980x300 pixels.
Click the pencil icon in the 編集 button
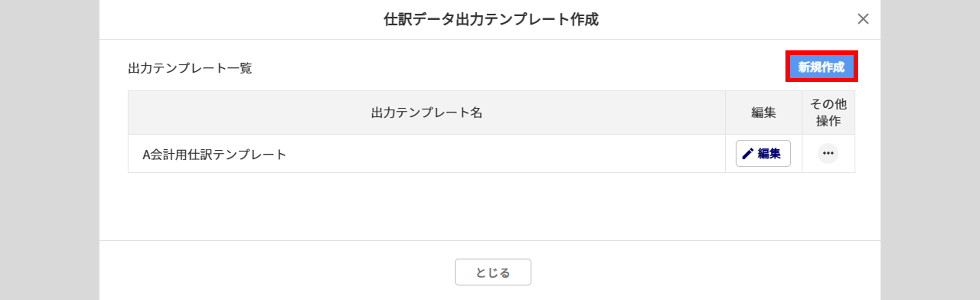click(748, 154)
